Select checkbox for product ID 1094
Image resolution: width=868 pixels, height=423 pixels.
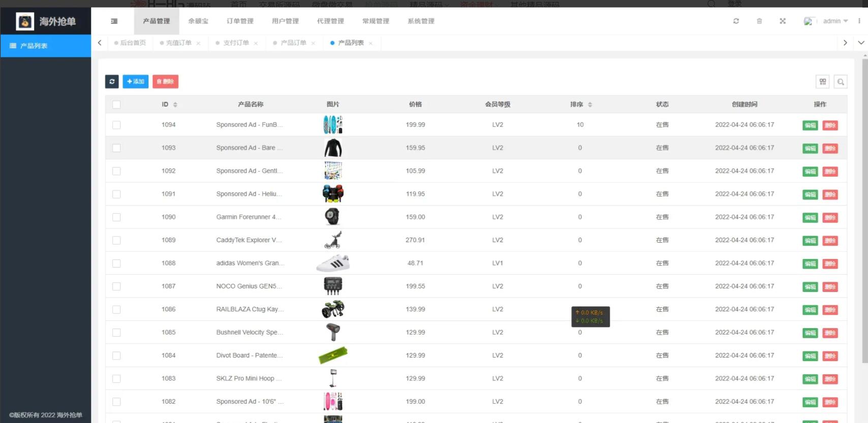click(116, 125)
